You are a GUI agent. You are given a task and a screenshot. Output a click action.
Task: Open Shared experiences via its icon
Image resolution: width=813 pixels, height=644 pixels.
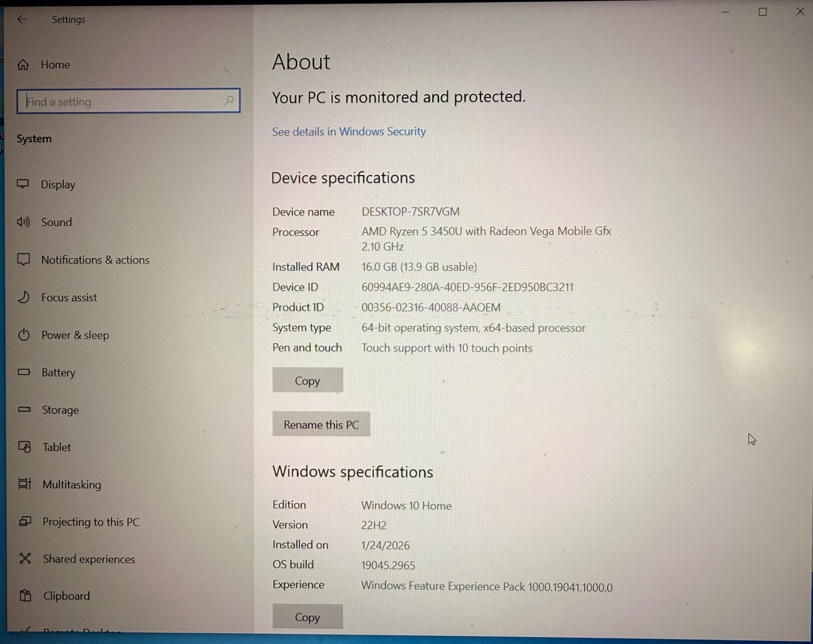25,559
